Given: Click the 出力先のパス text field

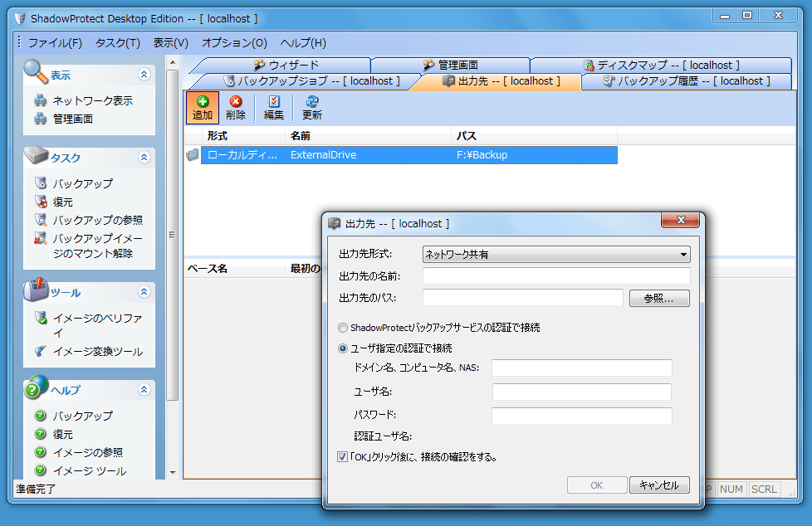Looking at the screenshot, I should click(522, 298).
